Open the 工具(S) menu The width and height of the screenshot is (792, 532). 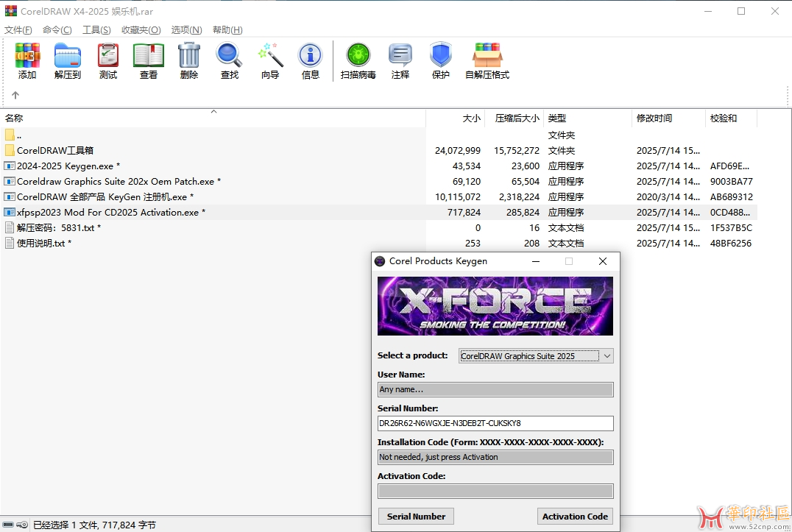pyautogui.click(x=96, y=29)
